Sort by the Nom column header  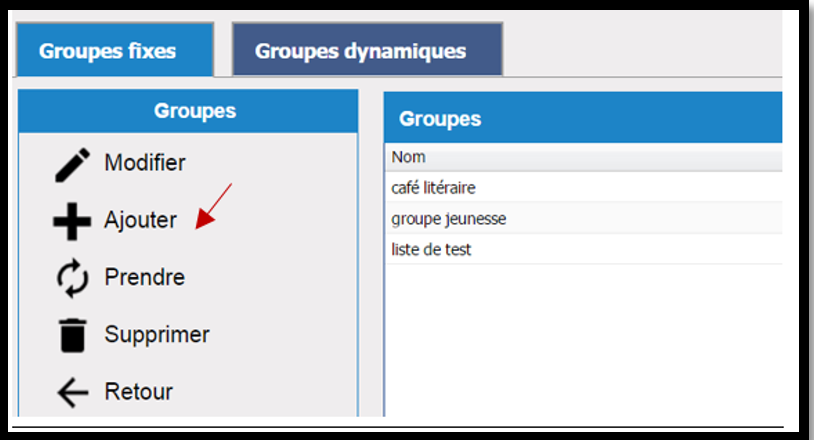click(584, 157)
